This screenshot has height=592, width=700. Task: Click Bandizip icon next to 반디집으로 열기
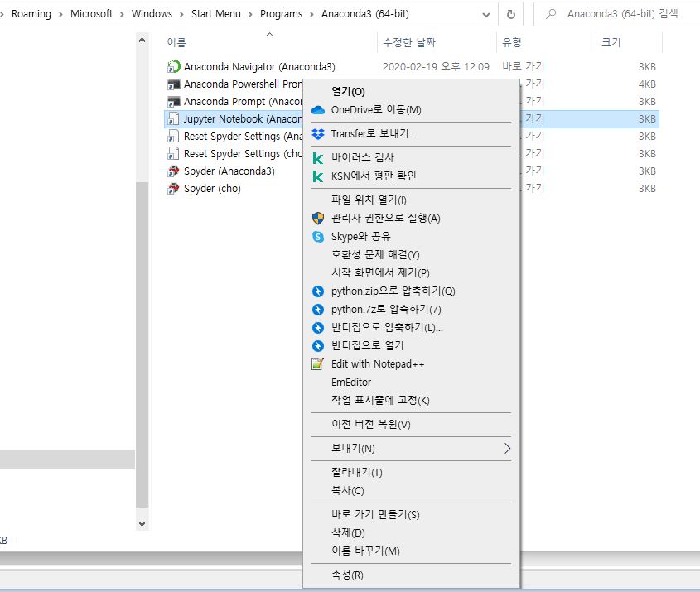coord(318,346)
